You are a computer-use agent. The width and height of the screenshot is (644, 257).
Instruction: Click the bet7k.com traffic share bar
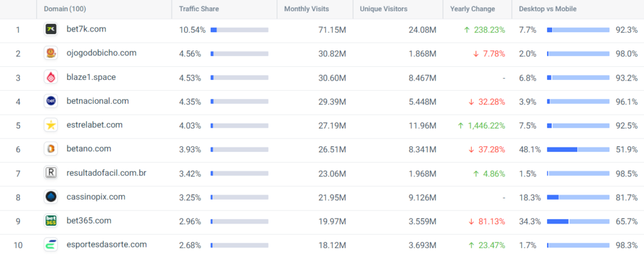tap(240, 30)
